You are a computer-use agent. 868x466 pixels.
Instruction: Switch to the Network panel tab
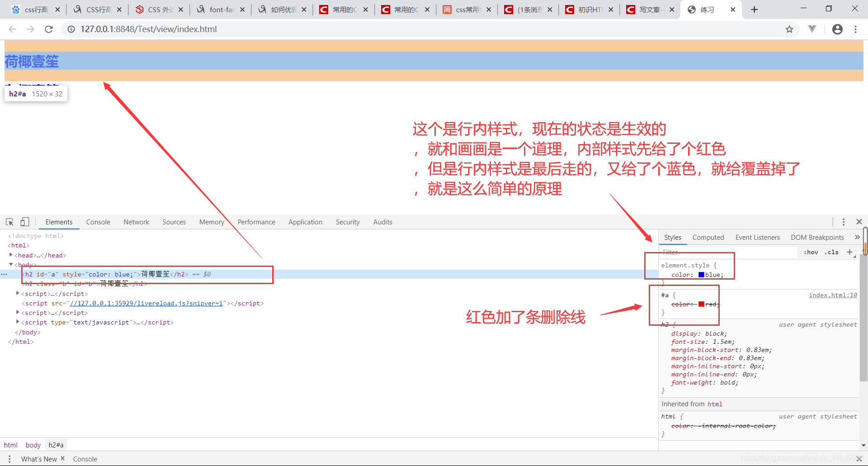click(136, 222)
